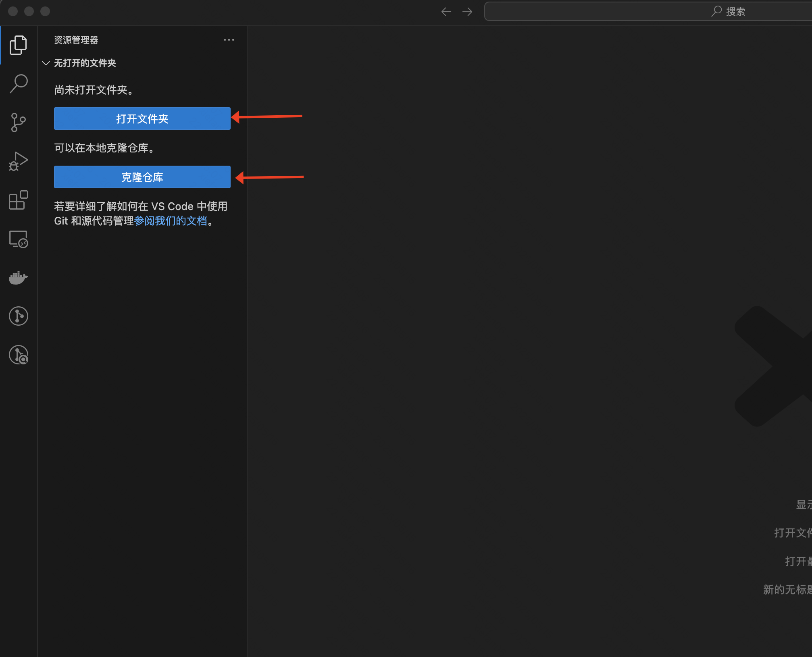The height and width of the screenshot is (657, 812).
Task: Click the 资源管理器 panel title
Action: click(76, 40)
